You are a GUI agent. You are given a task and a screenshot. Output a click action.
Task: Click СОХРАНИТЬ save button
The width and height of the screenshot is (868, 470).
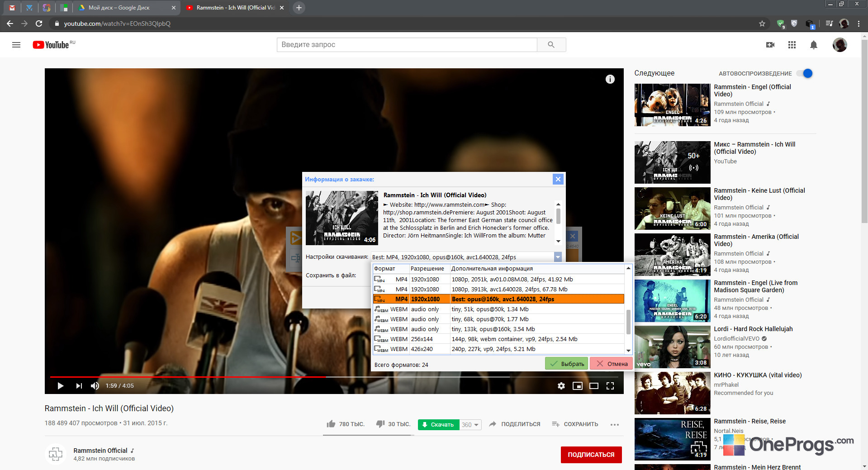tap(575, 424)
